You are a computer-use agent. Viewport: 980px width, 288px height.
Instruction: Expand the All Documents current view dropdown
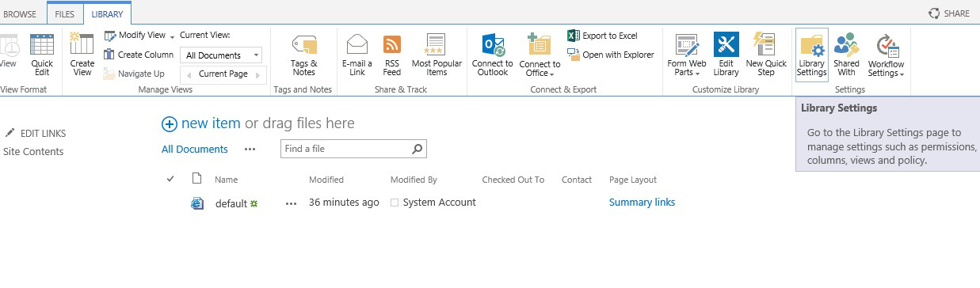[x=223, y=55]
